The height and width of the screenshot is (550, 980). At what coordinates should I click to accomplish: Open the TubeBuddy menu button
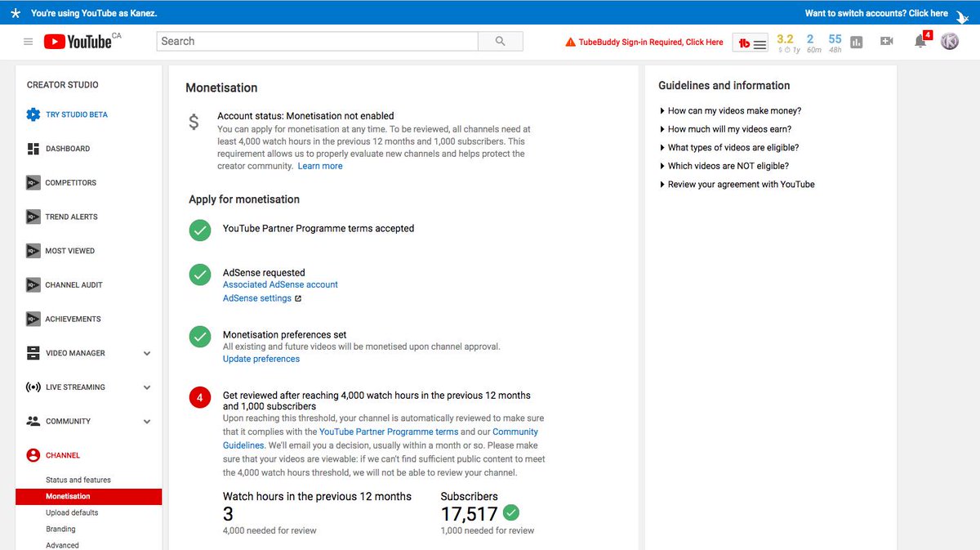coord(752,43)
